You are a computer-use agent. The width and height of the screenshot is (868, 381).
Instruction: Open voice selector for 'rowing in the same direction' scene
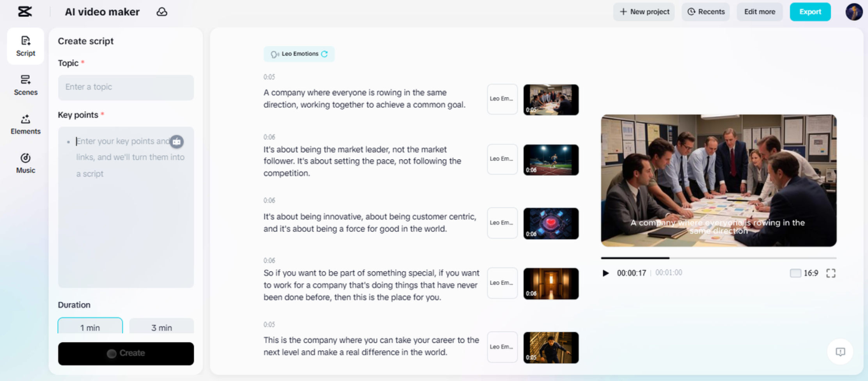(x=502, y=99)
